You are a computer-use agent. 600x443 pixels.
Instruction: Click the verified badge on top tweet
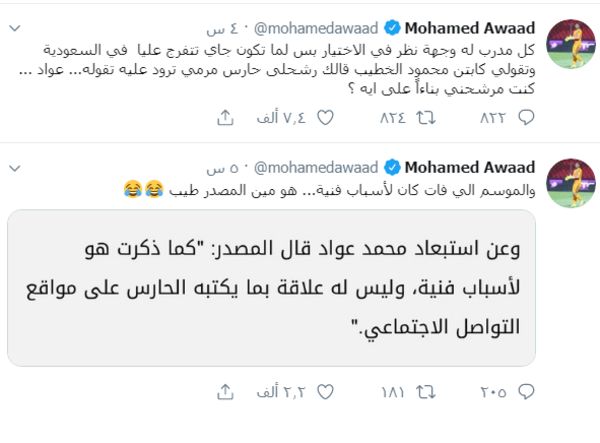[394, 27]
